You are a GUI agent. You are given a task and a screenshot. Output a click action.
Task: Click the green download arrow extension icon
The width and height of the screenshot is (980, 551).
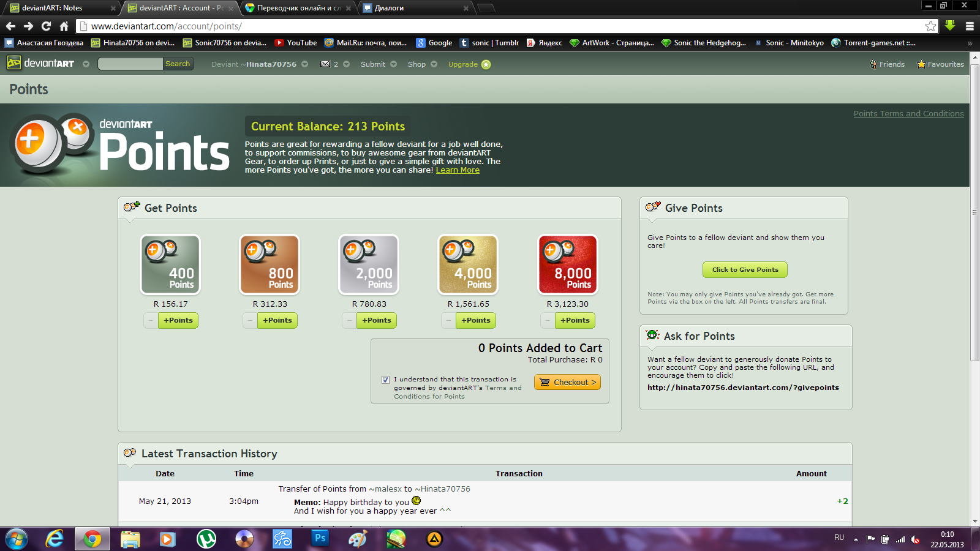point(950,26)
